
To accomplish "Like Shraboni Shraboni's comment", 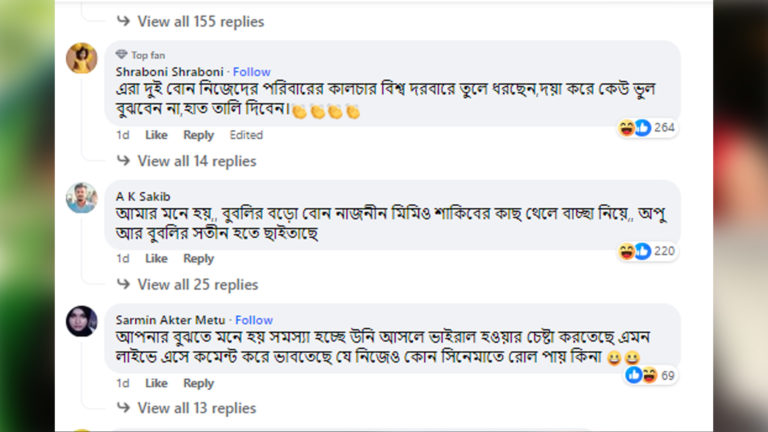I will click(156, 135).
